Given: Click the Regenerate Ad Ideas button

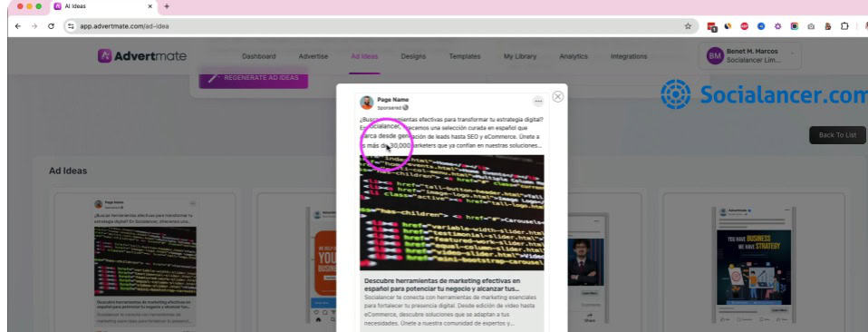Looking at the screenshot, I should [254, 78].
